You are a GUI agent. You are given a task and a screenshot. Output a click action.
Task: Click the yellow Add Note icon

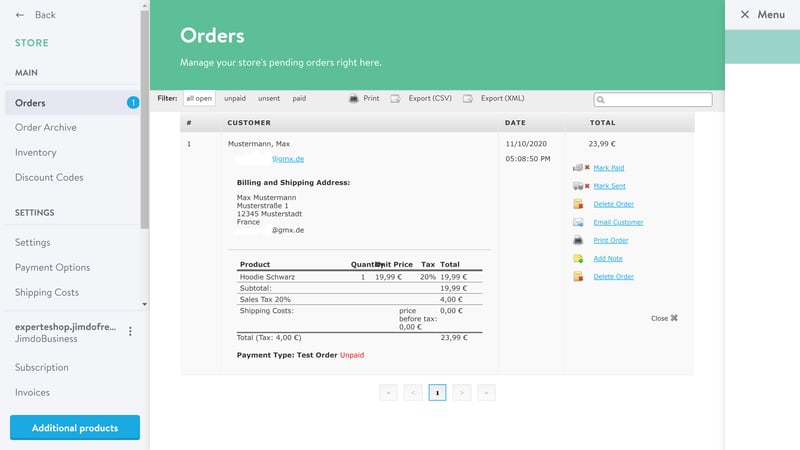578,259
